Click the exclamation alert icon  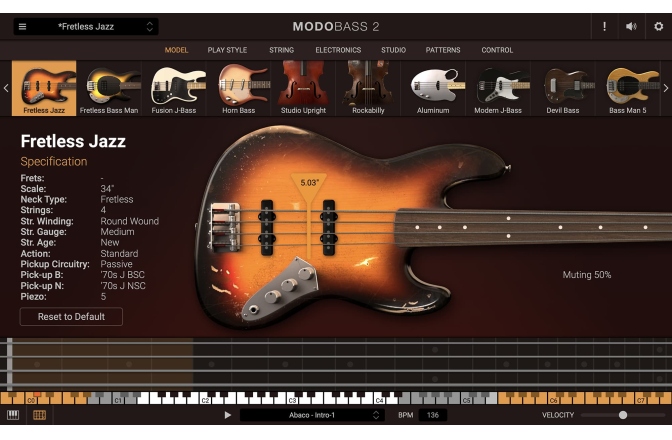[x=604, y=27]
